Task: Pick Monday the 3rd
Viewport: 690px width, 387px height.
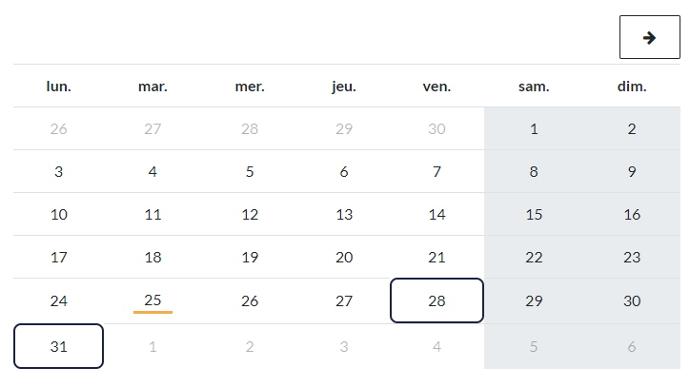Action: pos(59,171)
